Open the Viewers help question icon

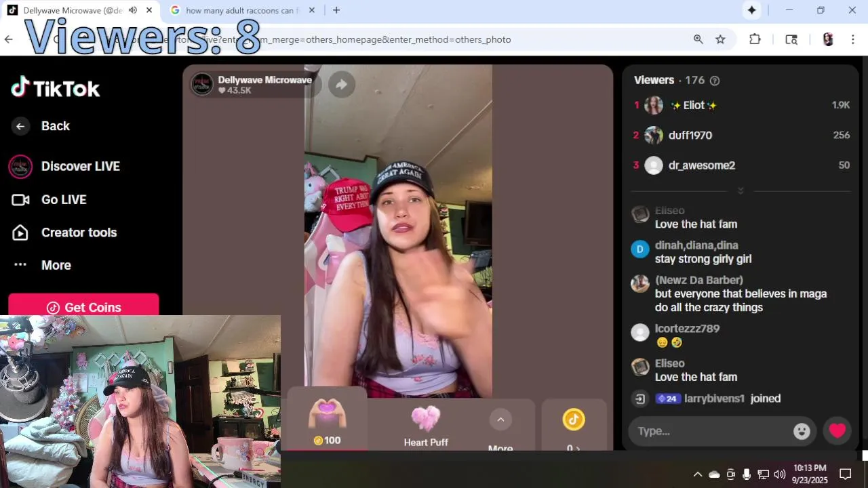tap(714, 81)
